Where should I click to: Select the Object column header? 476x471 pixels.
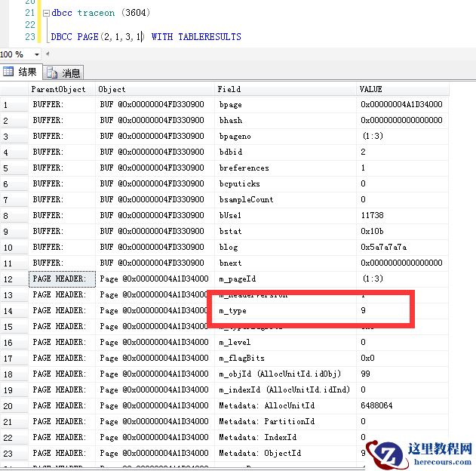point(155,89)
